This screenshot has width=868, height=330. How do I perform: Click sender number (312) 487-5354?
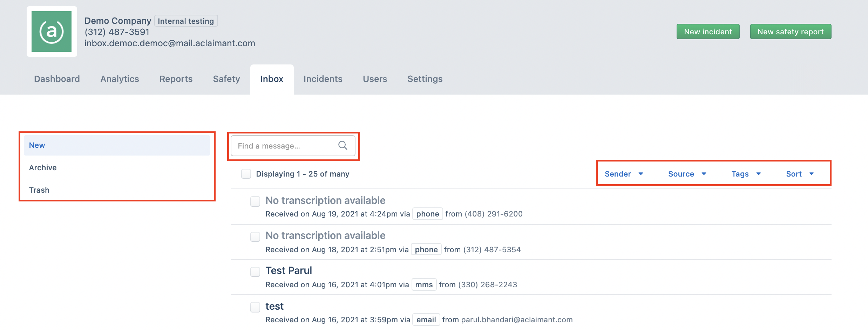pos(492,249)
